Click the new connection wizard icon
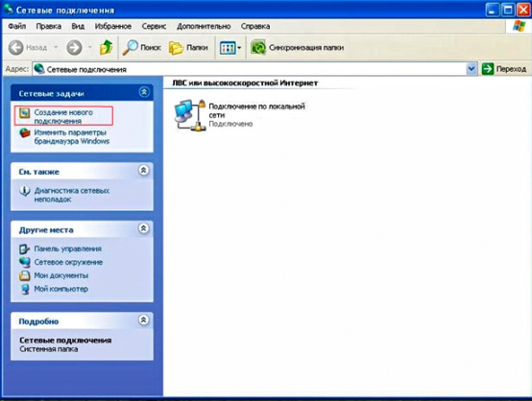This screenshot has height=401, width=532. [x=24, y=113]
